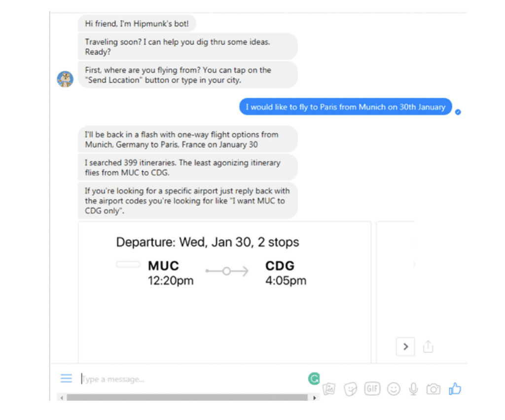Click the sent message about flying to Paris
The height and width of the screenshot is (420, 505).
[346, 107]
